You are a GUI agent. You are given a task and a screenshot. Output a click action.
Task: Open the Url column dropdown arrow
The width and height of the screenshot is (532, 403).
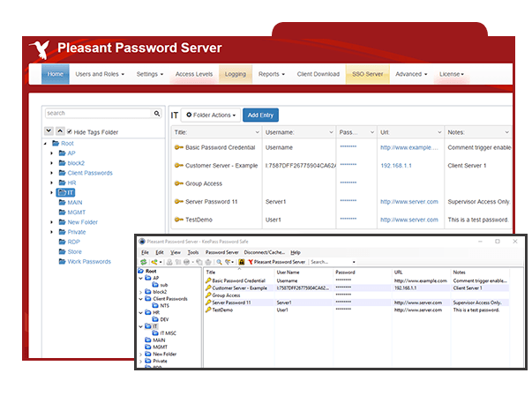[x=439, y=132]
